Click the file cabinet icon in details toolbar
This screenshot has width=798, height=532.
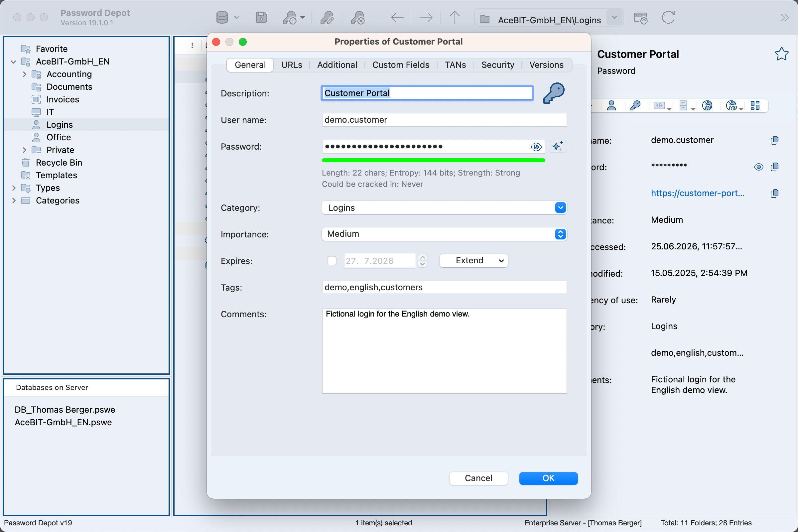pos(683,106)
